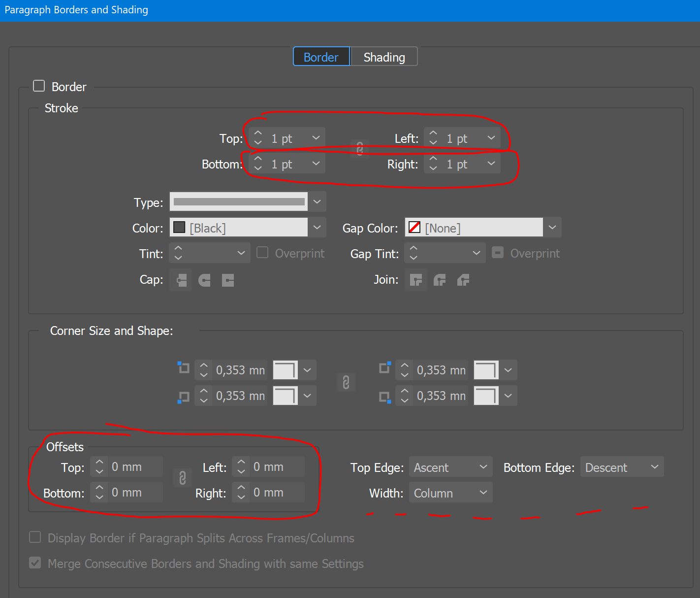Decrease the Bottom offset stepper
This screenshot has width=700, height=598.
pos(99,497)
